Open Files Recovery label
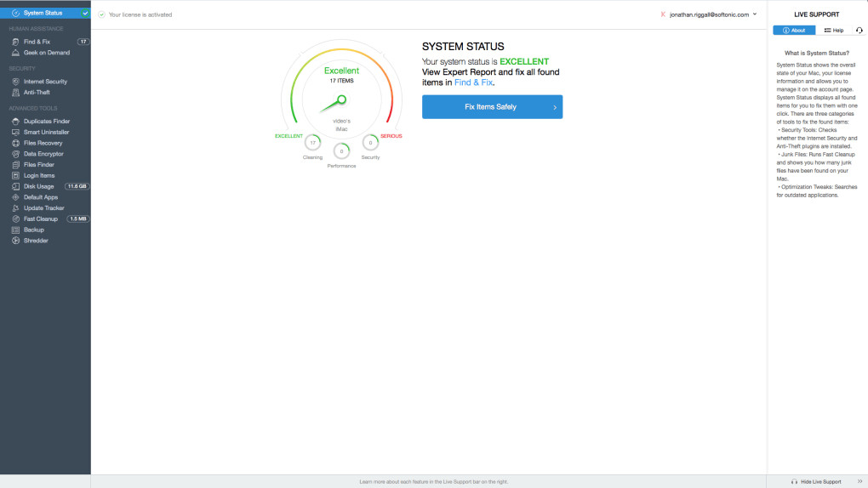The height and width of the screenshot is (488, 868). coord(43,143)
